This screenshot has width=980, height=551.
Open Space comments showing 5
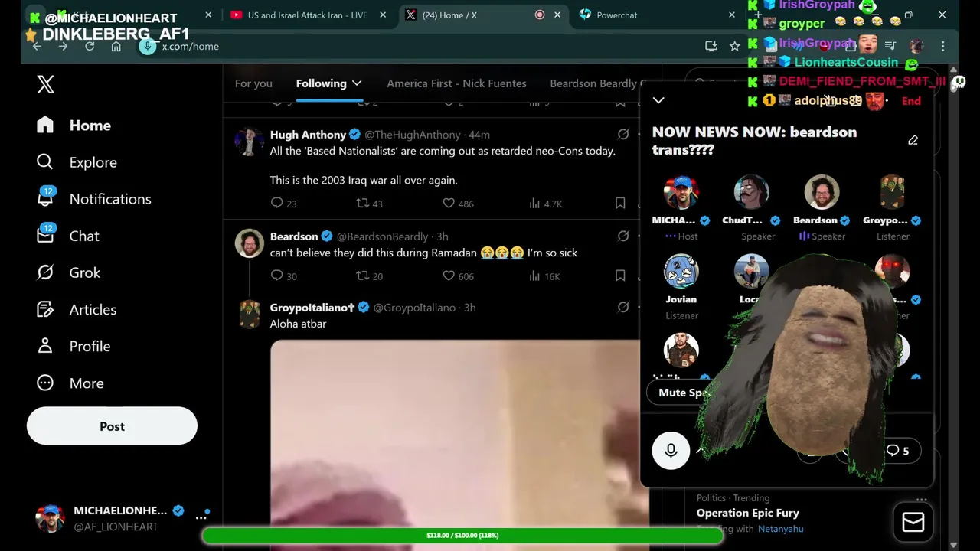click(x=898, y=451)
